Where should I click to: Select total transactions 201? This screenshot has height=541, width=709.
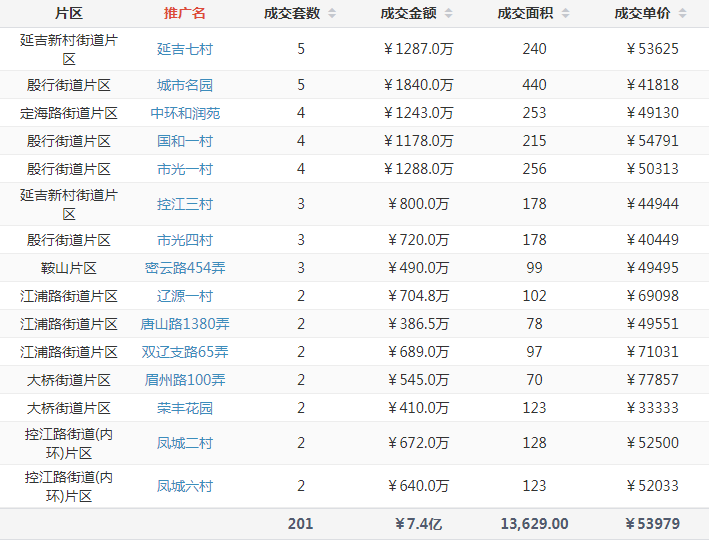pyautogui.click(x=300, y=524)
